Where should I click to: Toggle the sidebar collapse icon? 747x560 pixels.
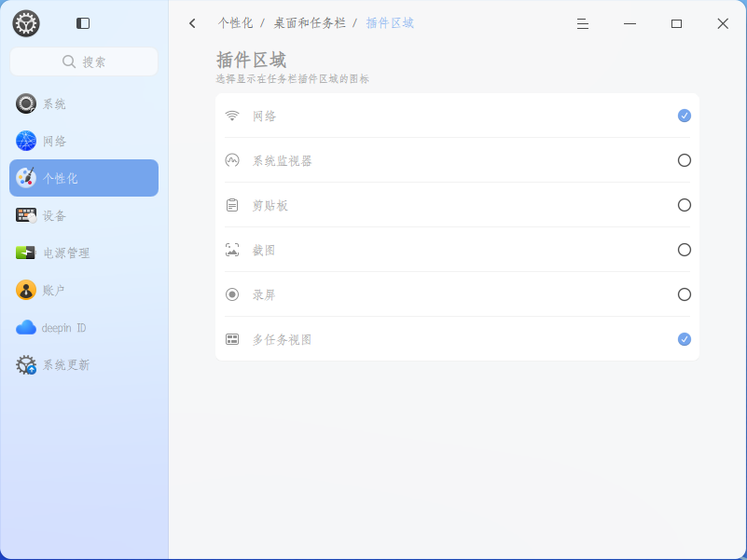tap(83, 23)
